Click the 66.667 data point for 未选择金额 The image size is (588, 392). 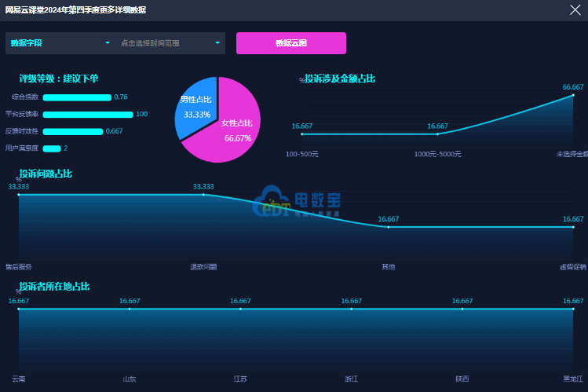pos(573,96)
